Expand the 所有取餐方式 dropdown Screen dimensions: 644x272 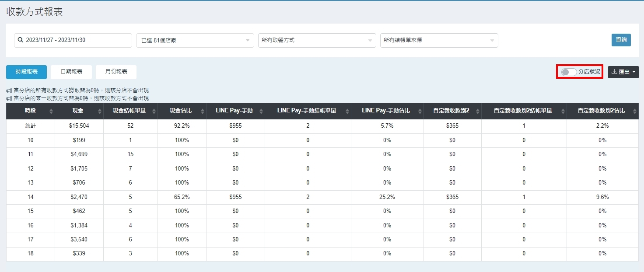pos(317,40)
